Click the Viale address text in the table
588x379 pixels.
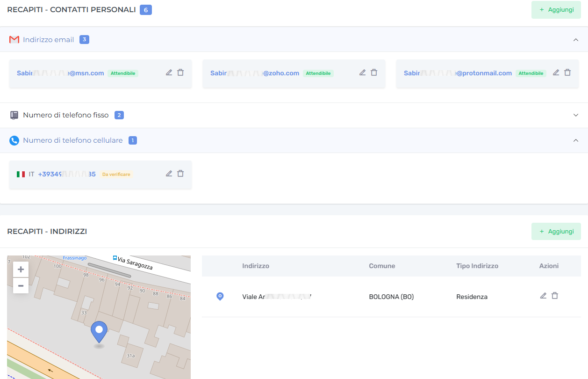pyautogui.click(x=277, y=297)
